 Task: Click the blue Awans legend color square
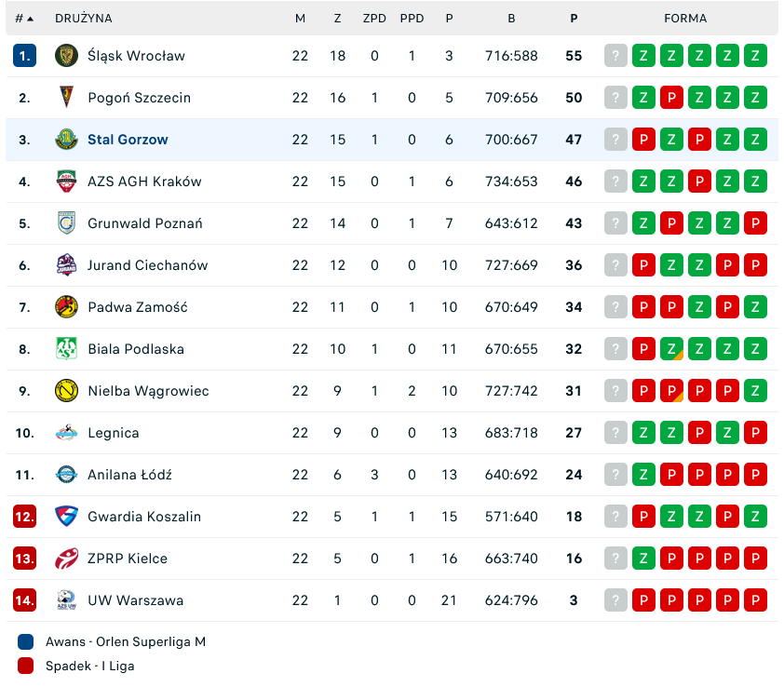(26, 641)
